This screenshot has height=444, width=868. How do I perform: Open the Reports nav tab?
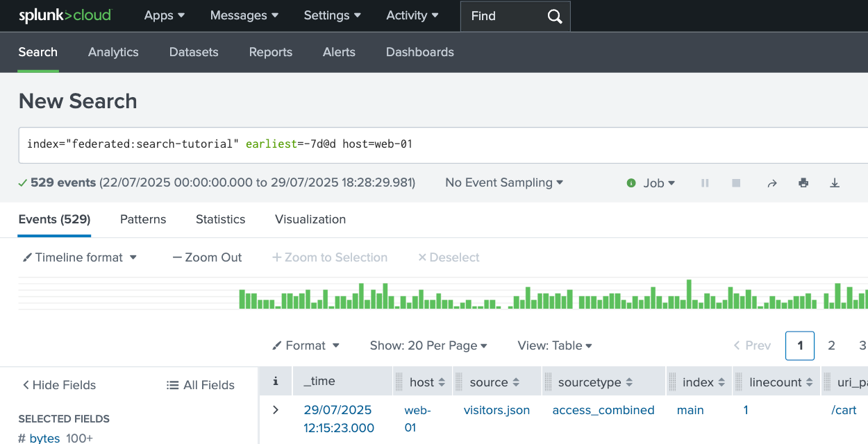tap(271, 52)
